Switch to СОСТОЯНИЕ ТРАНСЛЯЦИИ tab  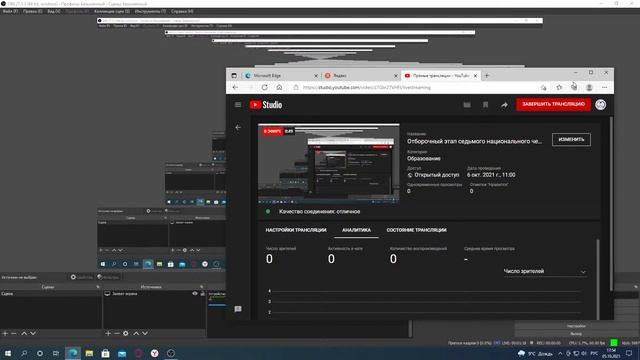click(x=416, y=230)
